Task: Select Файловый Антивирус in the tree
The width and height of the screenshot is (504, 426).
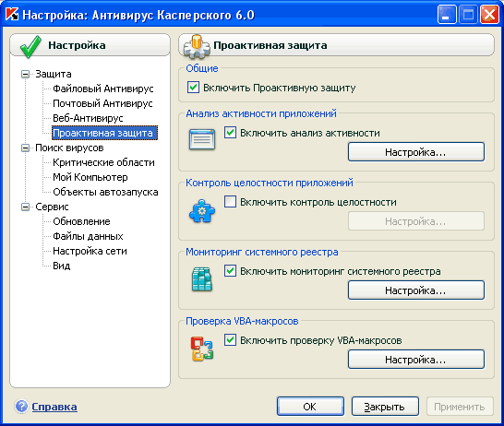Action: pos(103,89)
